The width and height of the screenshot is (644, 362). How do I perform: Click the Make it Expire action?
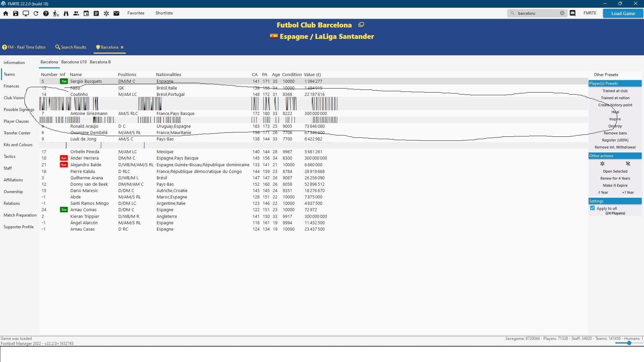click(x=615, y=185)
